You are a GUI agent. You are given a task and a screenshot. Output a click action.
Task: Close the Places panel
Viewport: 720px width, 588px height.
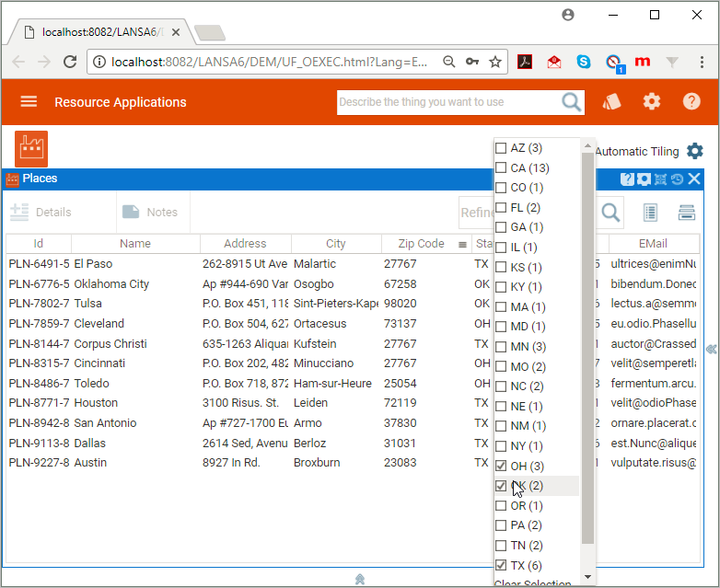(x=694, y=179)
